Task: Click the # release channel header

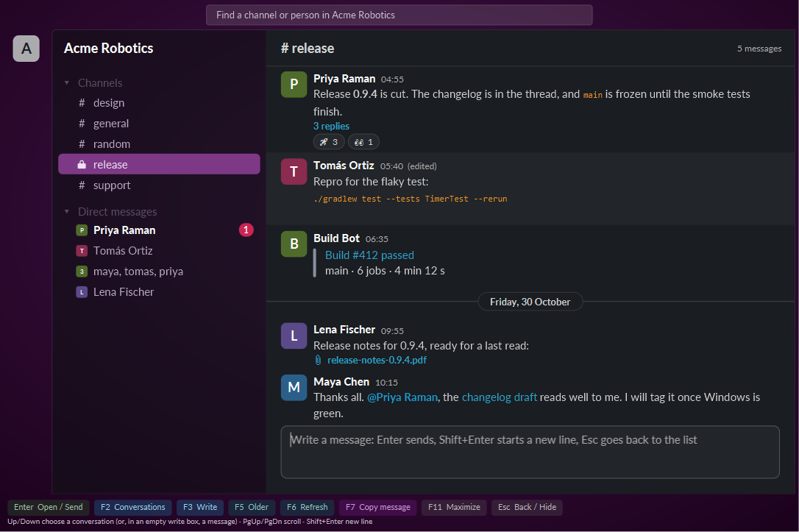Action: (x=308, y=49)
